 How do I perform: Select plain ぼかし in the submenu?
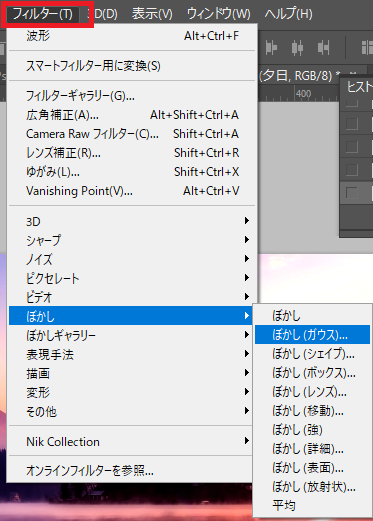click(313, 315)
